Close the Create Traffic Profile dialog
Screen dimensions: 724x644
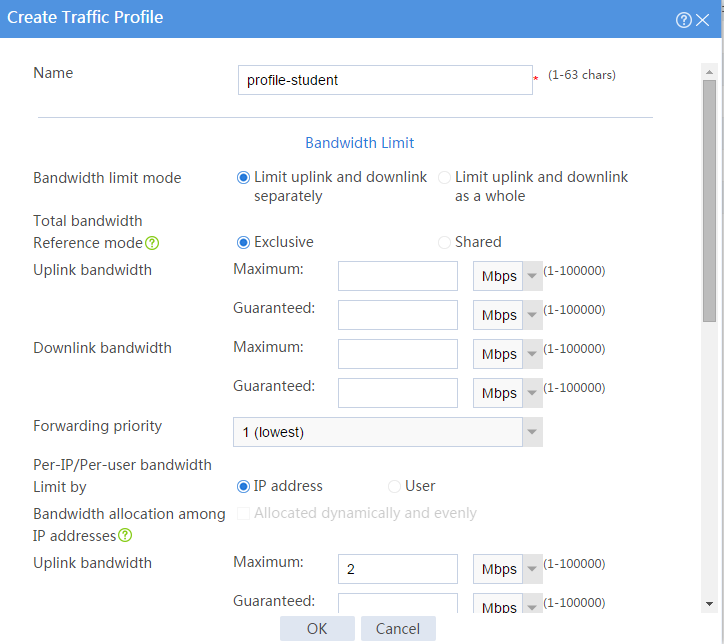[702, 20]
